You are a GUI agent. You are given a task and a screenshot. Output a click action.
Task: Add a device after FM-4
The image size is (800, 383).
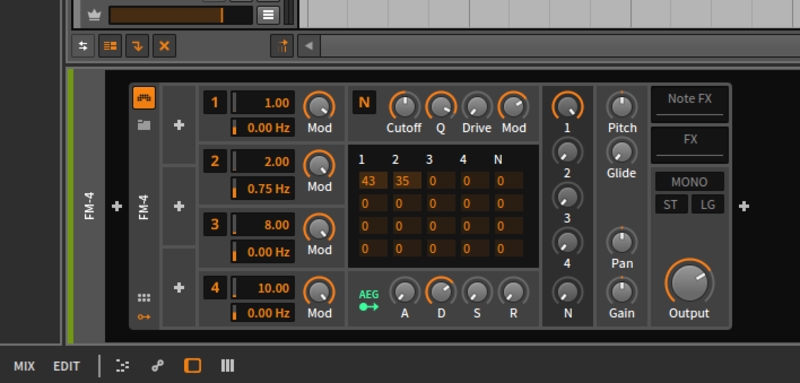click(744, 206)
